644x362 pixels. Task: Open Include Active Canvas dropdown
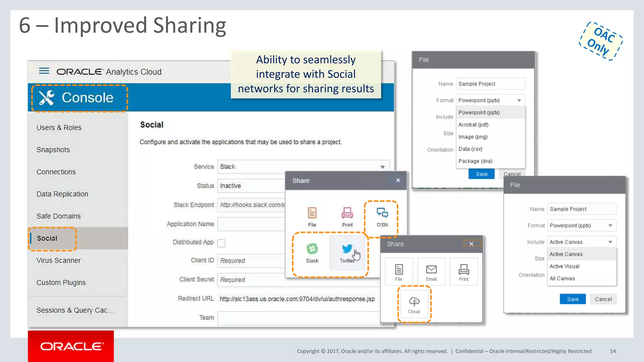(x=581, y=242)
